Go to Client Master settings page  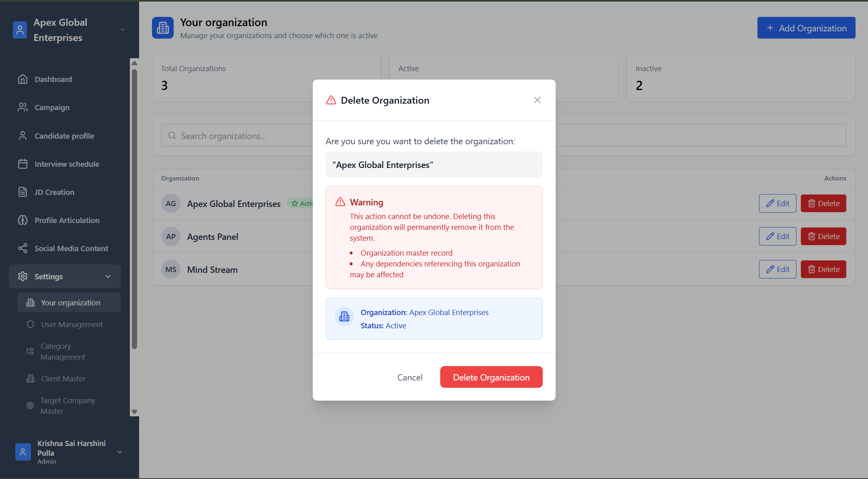63,379
